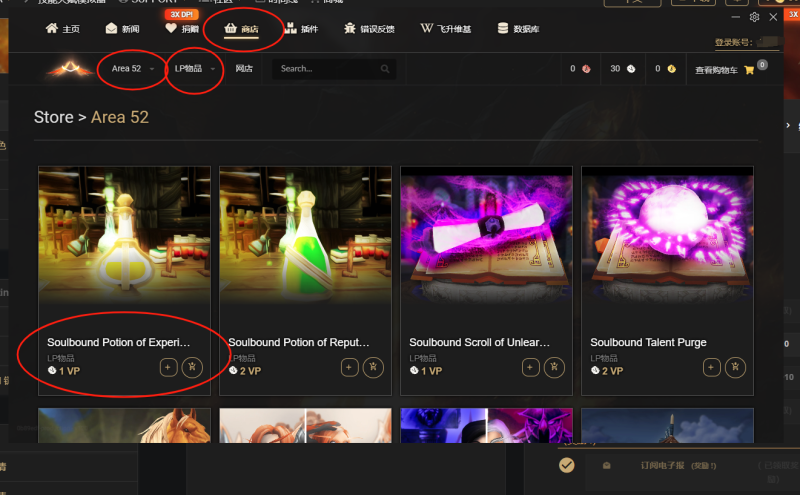Click the cart item count badge
This screenshot has width=800, height=495.
(762, 65)
